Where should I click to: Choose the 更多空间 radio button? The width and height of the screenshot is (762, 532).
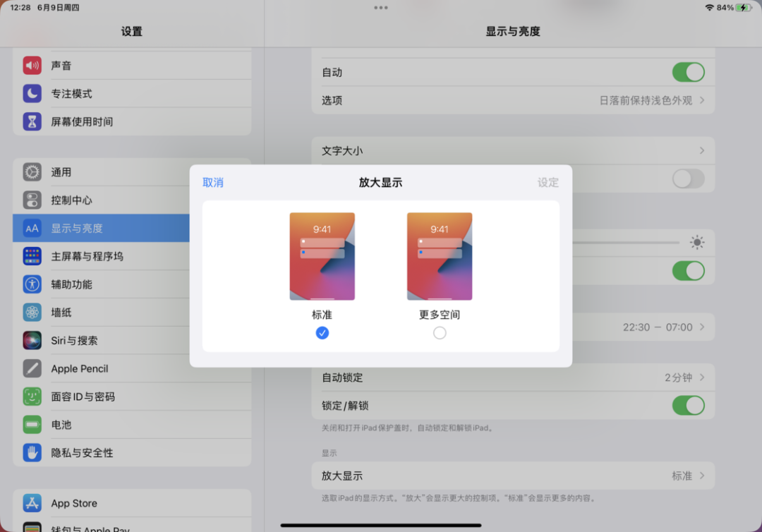[440, 333]
